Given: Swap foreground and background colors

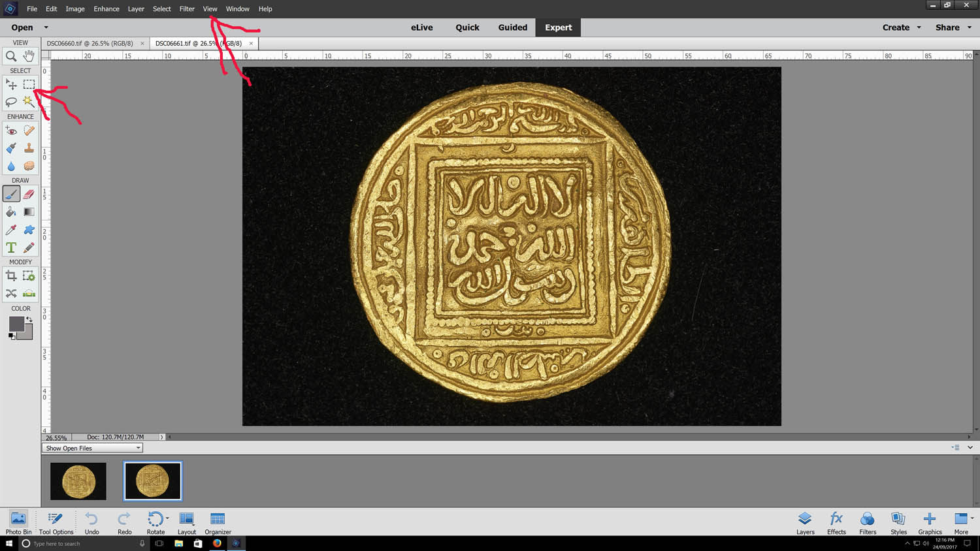Looking at the screenshot, I should (29, 319).
